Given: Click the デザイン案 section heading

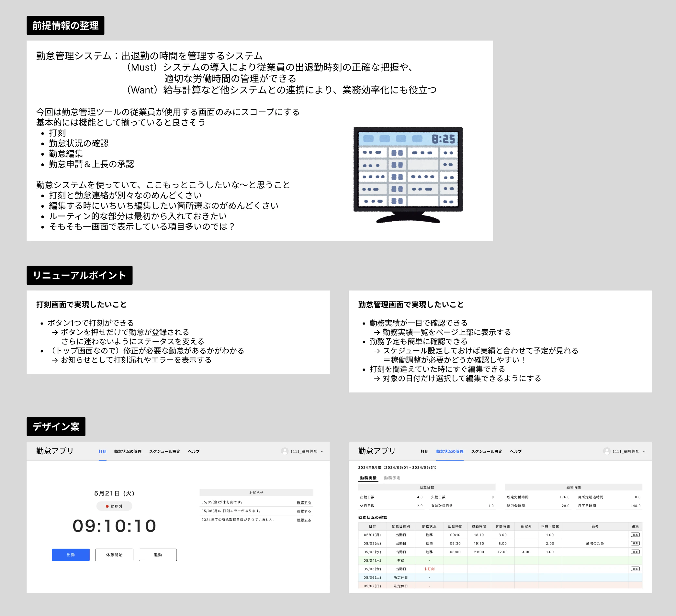Looking at the screenshot, I should 56,426.
